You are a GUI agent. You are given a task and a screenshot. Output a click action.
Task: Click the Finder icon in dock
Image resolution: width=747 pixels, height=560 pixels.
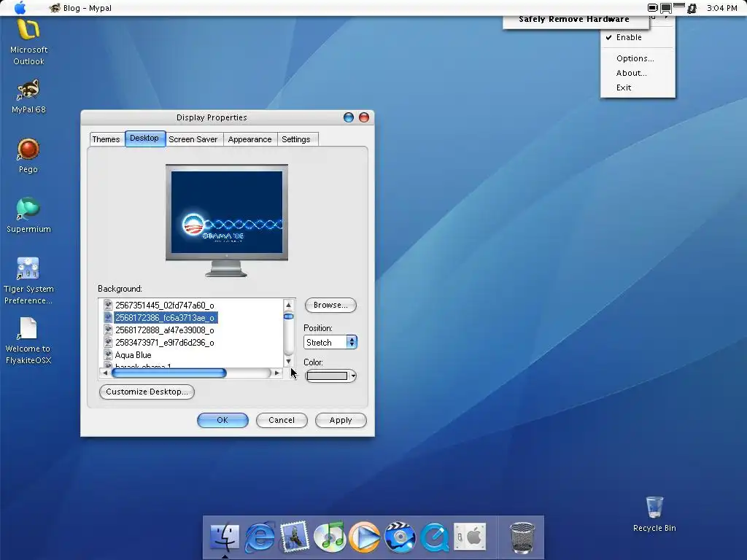click(x=225, y=537)
